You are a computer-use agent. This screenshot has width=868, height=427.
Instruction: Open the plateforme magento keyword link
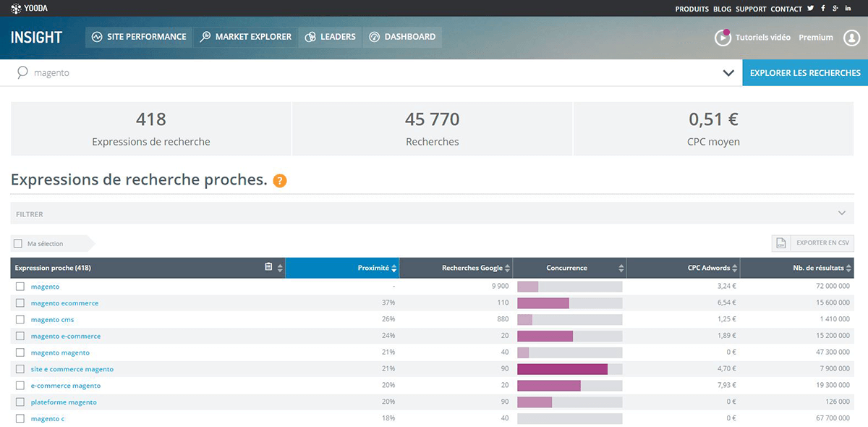click(64, 402)
